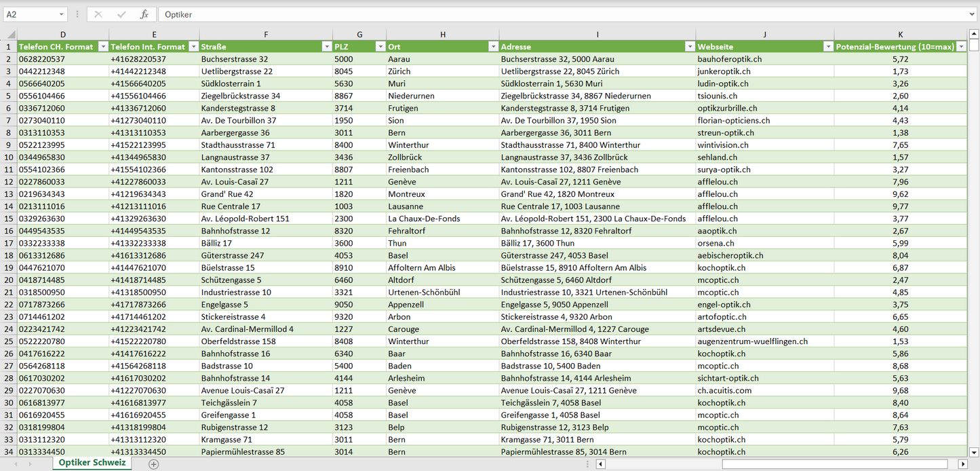This screenshot has height=471, width=980.
Task: Click the vertical scrollbar down arrow
Action: [974, 452]
